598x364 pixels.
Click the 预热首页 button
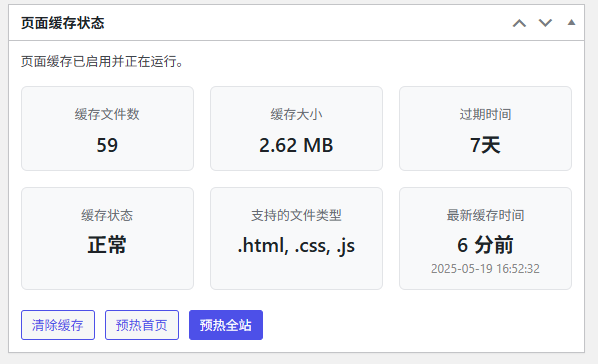pos(142,325)
